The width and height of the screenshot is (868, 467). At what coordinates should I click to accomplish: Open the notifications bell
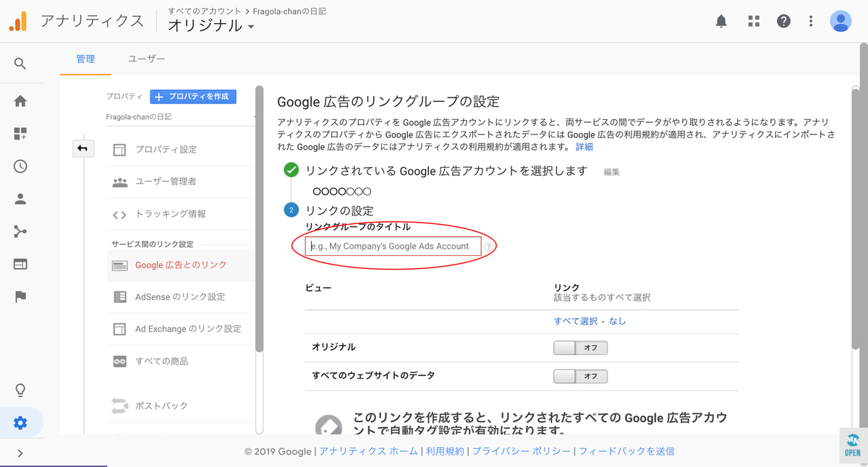click(721, 21)
